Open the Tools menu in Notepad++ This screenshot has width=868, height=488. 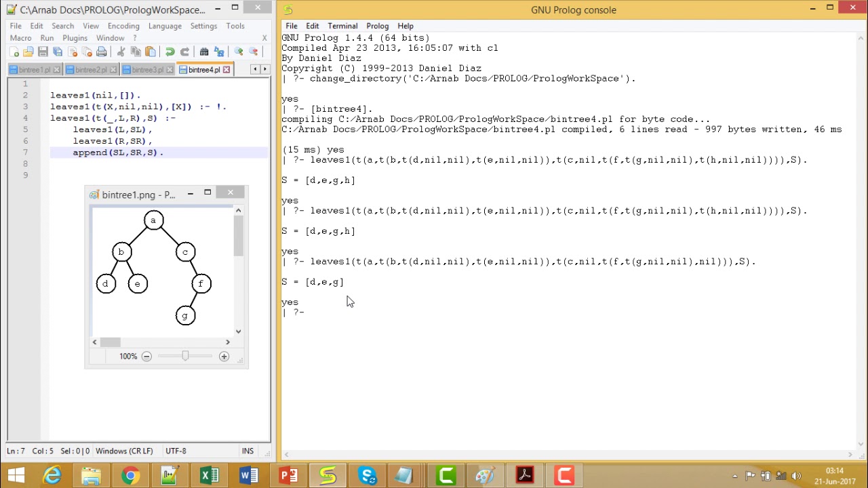coord(235,26)
